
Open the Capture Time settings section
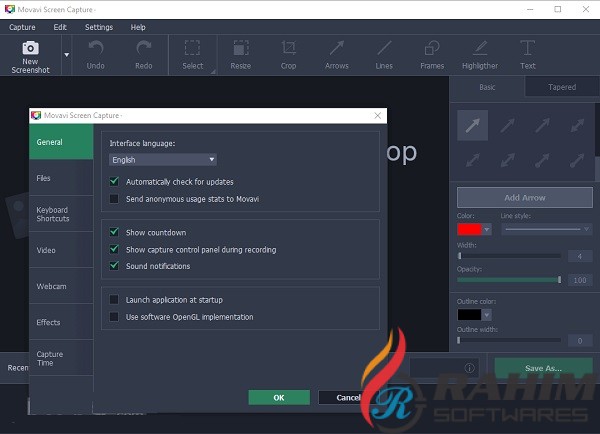[61, 358]
